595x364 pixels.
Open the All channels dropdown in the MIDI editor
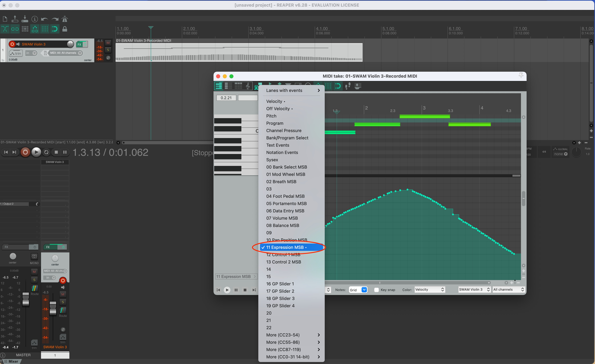(x=508, y=290)
